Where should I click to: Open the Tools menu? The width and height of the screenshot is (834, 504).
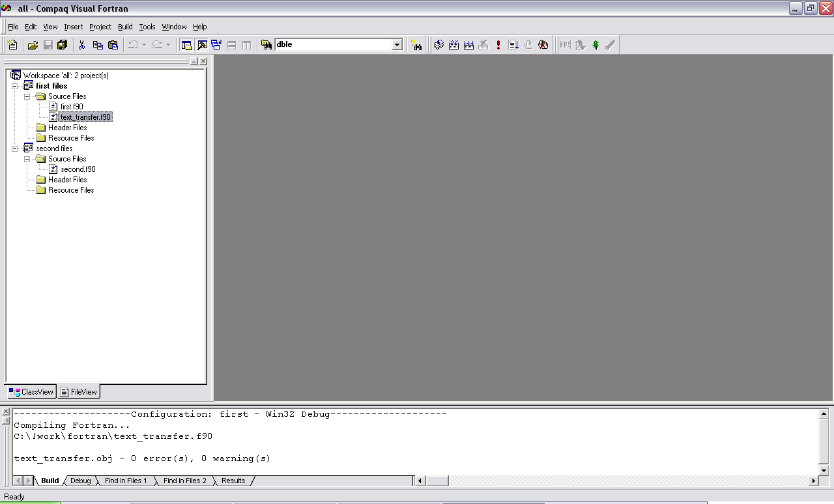click(x=147, y=27)
